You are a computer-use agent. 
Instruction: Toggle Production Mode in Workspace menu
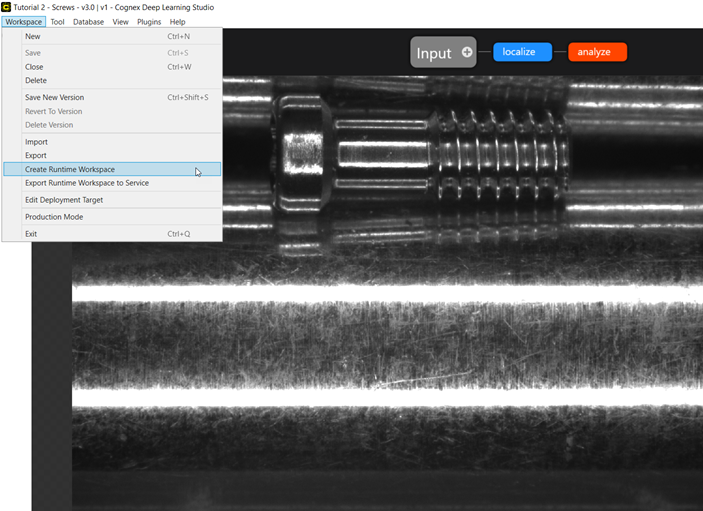(54, 217)
